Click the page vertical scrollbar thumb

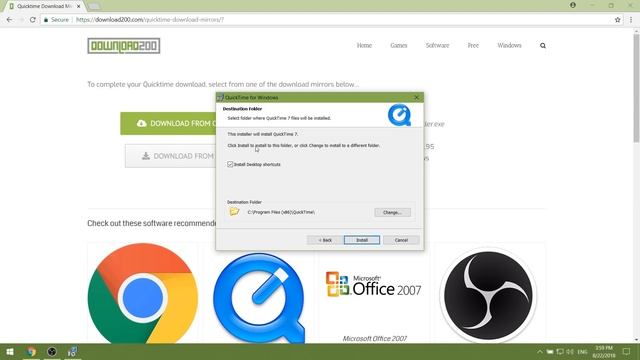click(x=636, y=88)
